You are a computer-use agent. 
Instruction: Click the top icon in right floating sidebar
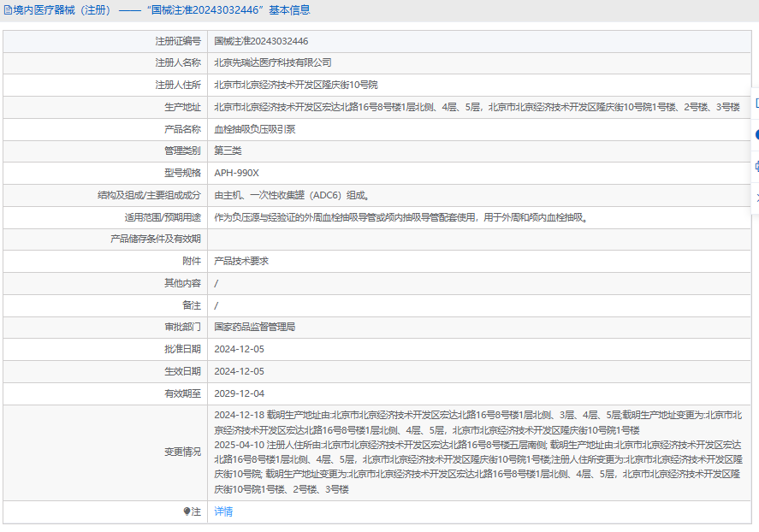756,103
